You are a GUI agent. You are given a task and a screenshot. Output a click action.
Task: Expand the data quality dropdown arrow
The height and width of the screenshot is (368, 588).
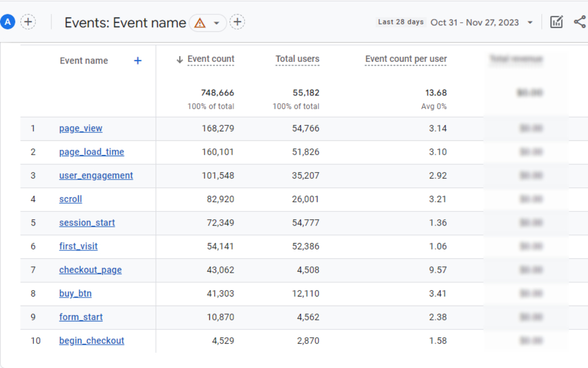point(217,23)
